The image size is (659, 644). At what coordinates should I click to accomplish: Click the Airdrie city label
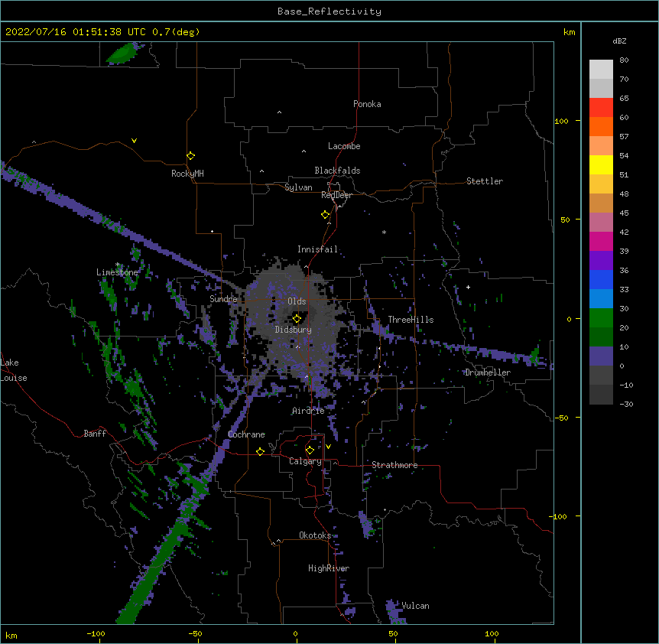308,411
